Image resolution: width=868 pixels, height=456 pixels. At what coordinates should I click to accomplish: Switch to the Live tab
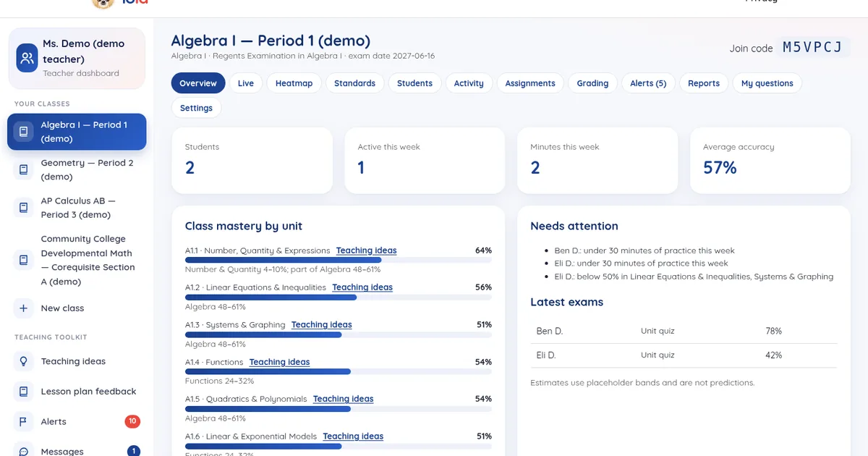246,83
